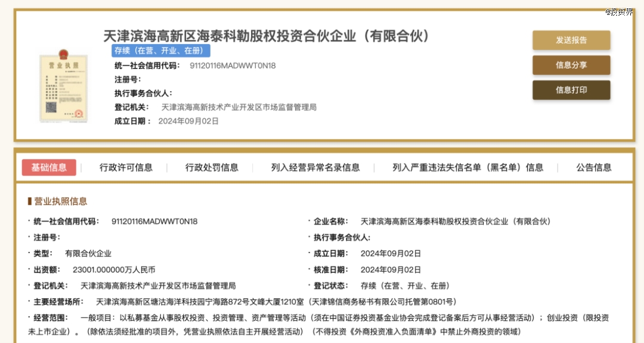The image size is (644, 343).
Task: View the 列入经营异常名录信息 tab
Action: [315, 167]
